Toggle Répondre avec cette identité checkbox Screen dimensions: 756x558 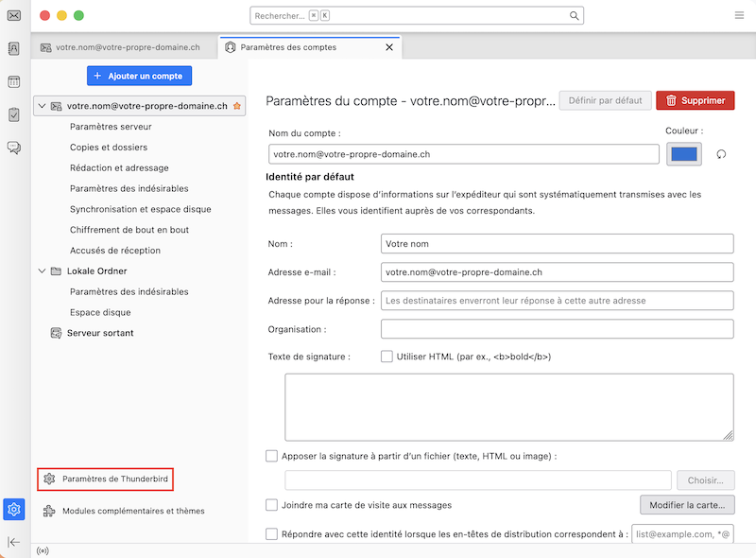coord(271,533)
